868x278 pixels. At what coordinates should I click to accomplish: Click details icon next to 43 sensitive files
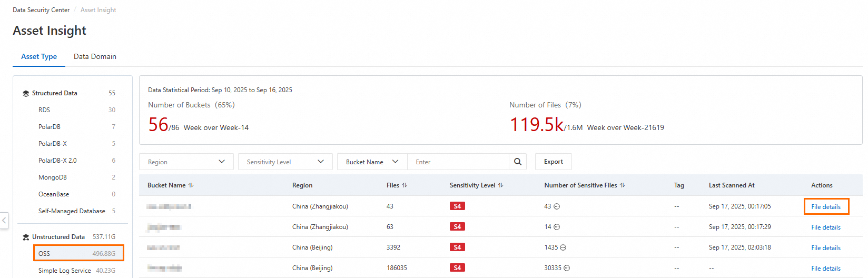557,206
